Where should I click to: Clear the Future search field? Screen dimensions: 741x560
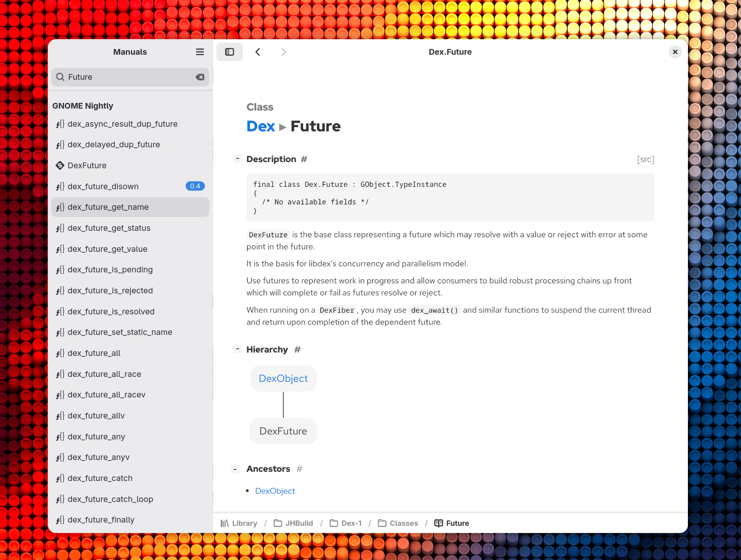tap(200, 77)
